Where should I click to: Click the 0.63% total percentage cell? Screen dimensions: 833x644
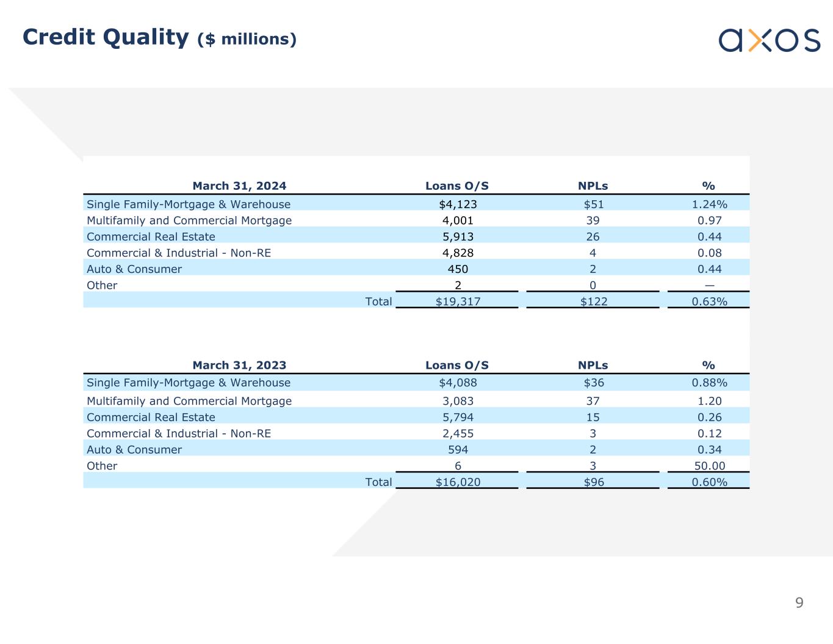[x=709, y=301]
